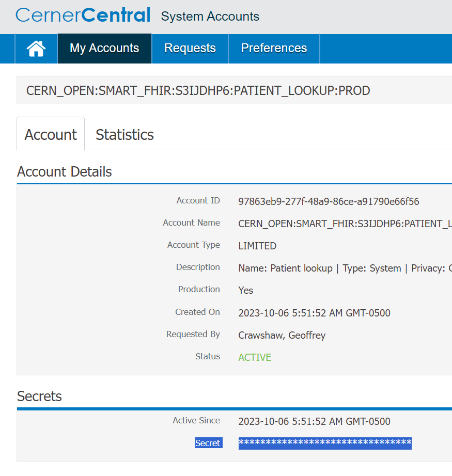Open the Preferences menu item
Image resolution: width=452 pixels, height=476 pixels.
point(274,49)
